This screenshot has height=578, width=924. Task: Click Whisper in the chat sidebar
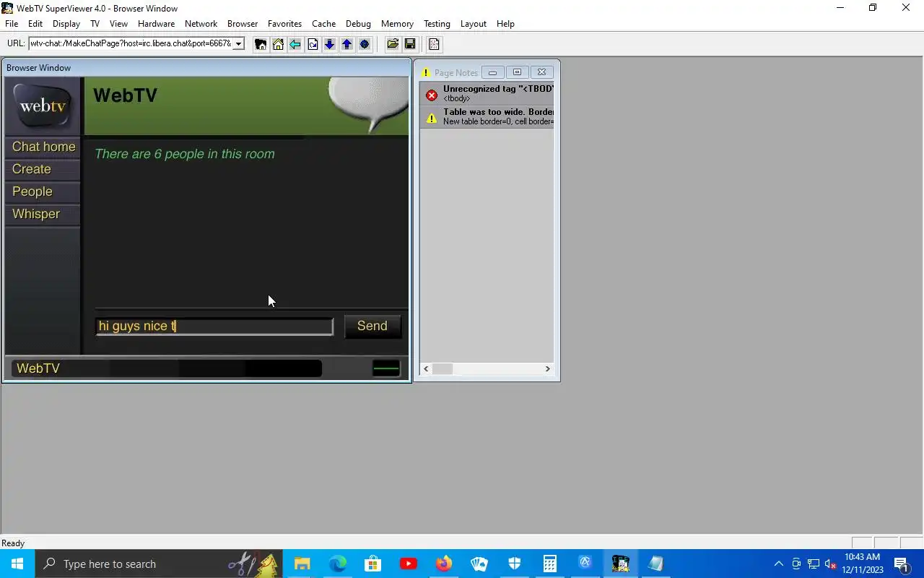click(43, 214)
